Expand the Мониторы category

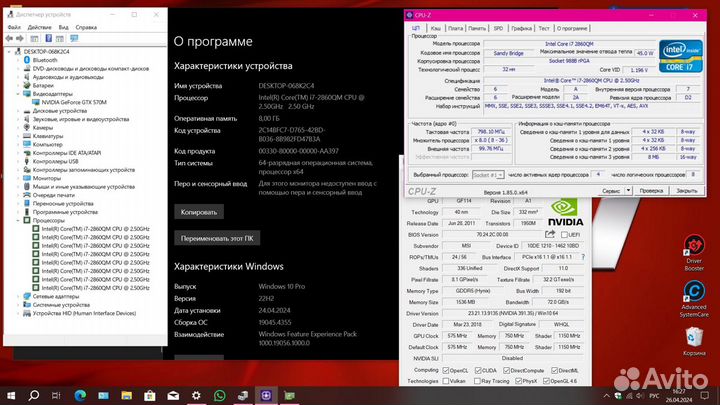pyautogui.click(x=18, y=178)
